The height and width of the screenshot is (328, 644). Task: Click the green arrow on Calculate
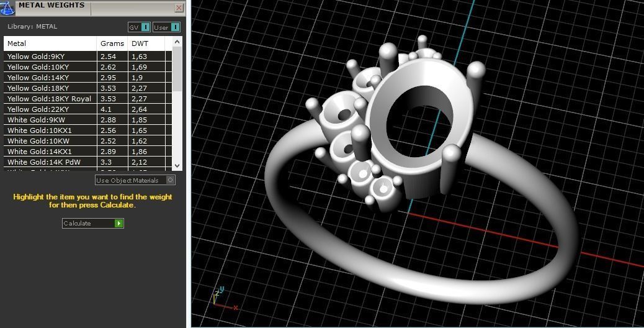click(119, 223)
